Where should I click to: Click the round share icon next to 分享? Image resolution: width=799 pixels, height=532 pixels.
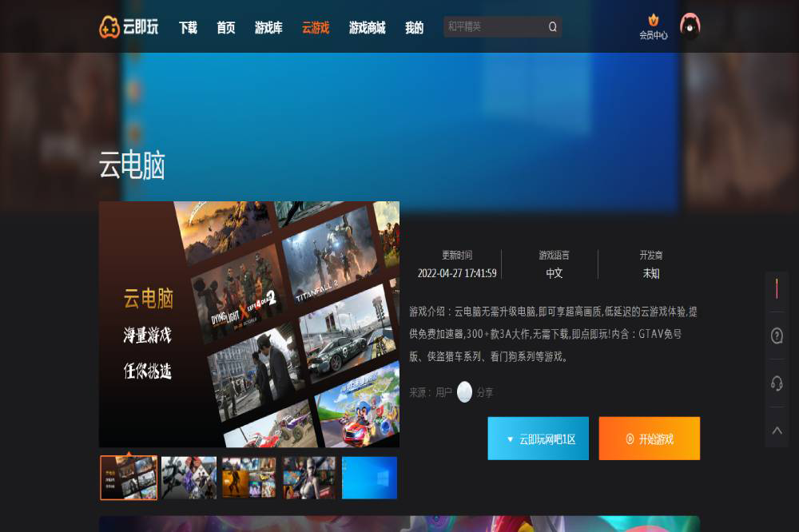[464, 392]
